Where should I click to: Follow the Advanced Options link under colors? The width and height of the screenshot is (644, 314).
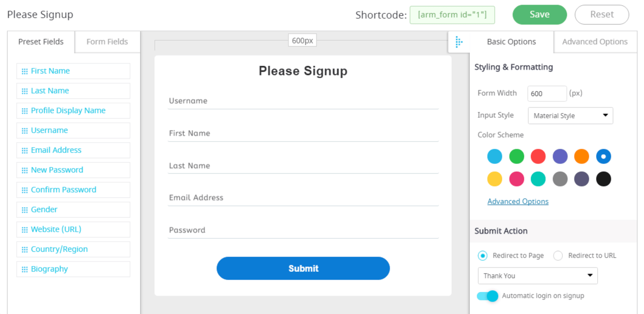click(518, 201)
